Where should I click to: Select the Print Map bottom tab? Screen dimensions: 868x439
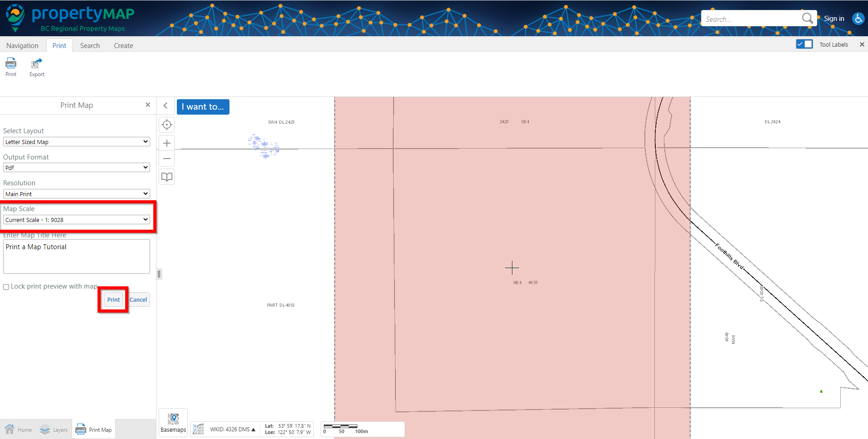tap(93, 429)
